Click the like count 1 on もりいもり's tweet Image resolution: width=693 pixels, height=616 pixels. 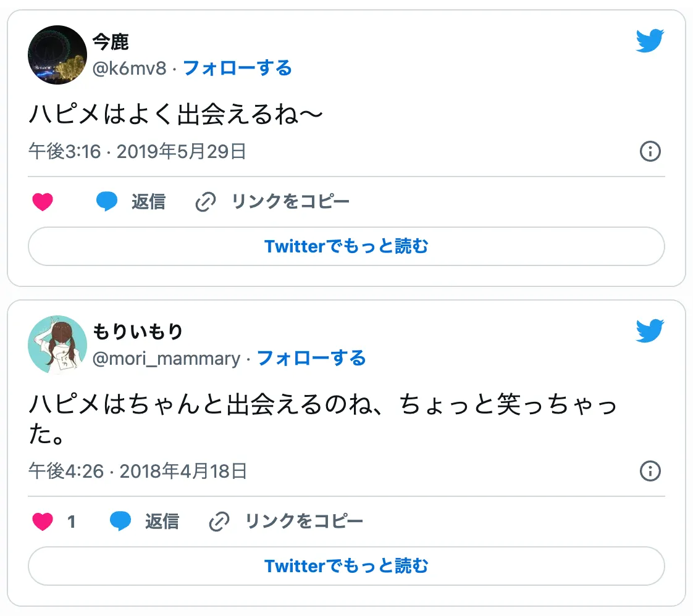point(72,521)
